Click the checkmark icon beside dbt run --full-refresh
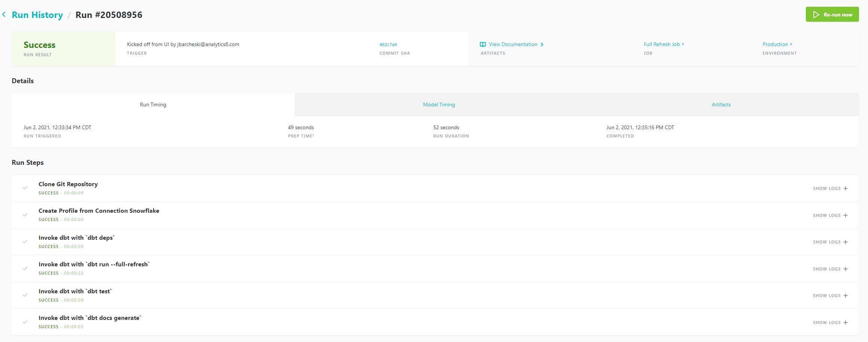This screenshot has width=868, height=342. click(x=25, y=269)
